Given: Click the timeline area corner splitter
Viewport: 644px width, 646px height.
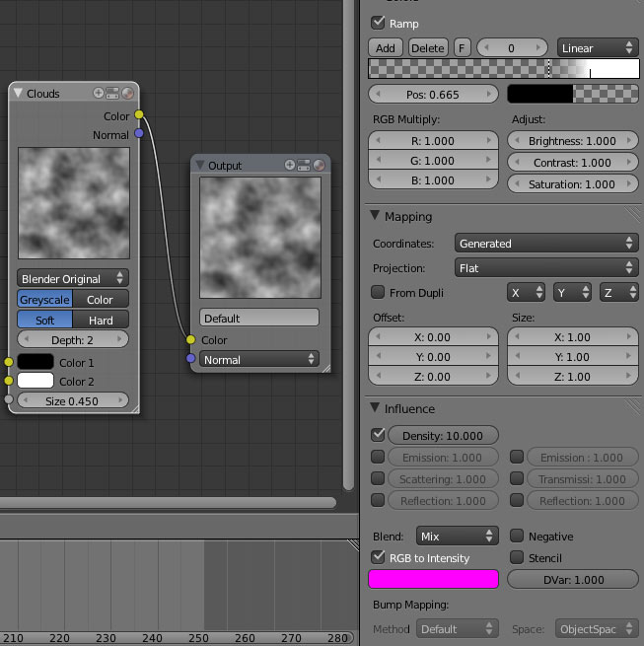Looking at the screenshot, I should (x=353, y=544).
